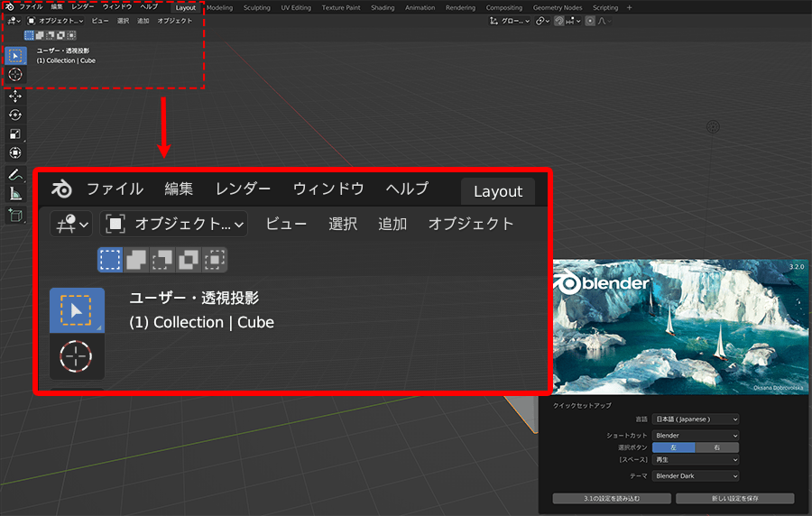Click the 新しい設定を保存 button
The width and height of the screenshot is (812, 516).
(x=734, y=499)
